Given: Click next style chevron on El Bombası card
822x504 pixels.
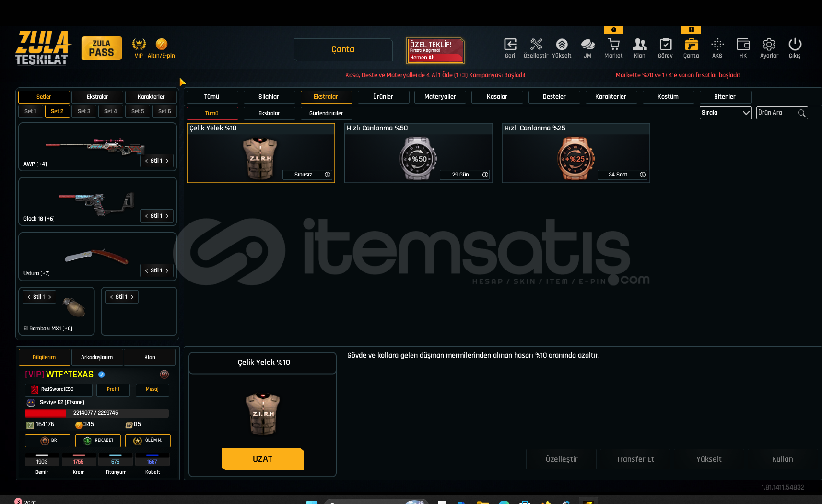Looking at the screenshot, I should coord(49,297).
